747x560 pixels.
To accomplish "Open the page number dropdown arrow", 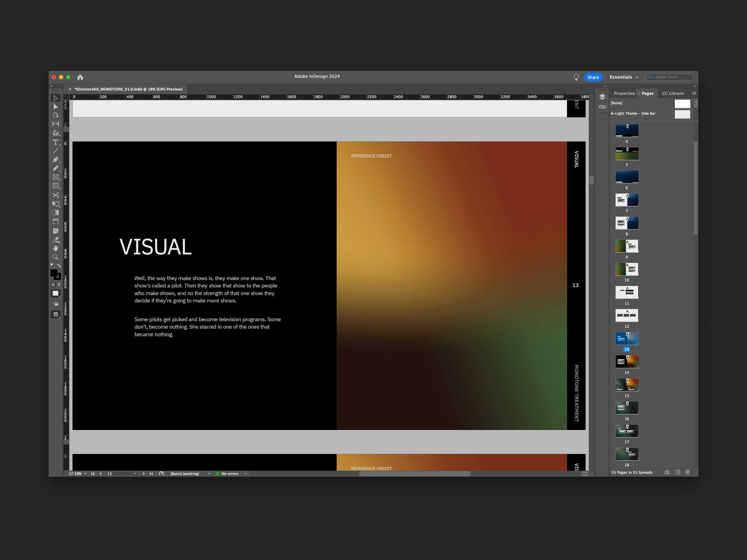I will [x=135, y=474].
